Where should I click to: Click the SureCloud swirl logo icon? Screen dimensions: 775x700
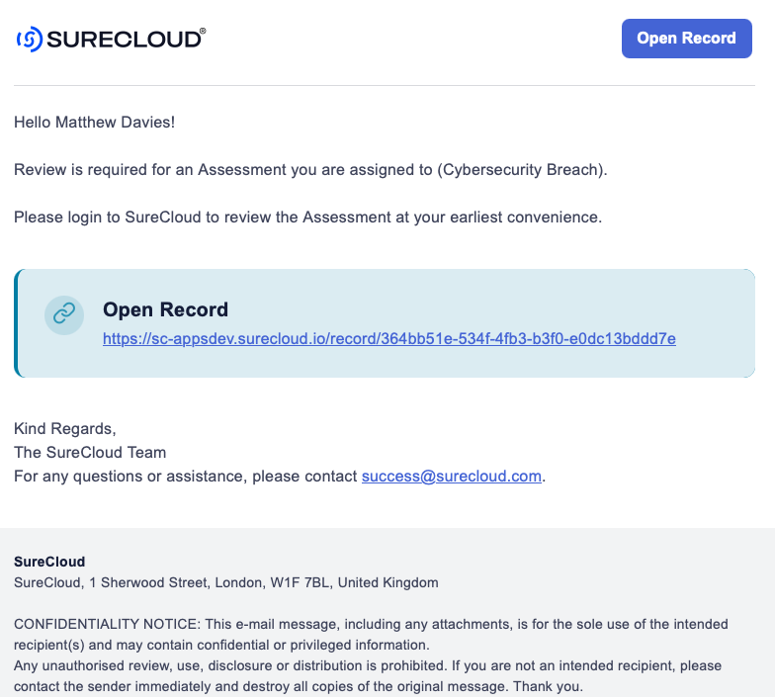coord(29,39)
